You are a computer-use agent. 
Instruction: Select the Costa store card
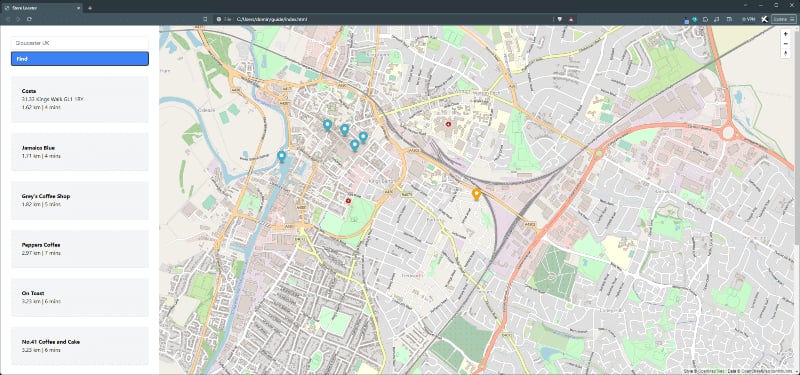(x=80, y=99)
